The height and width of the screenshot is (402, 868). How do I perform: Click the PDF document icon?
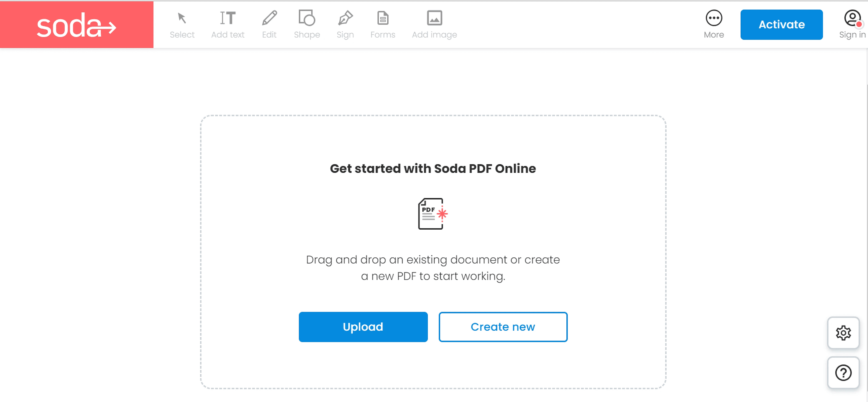pyautogui.click(x=433, y=214)
